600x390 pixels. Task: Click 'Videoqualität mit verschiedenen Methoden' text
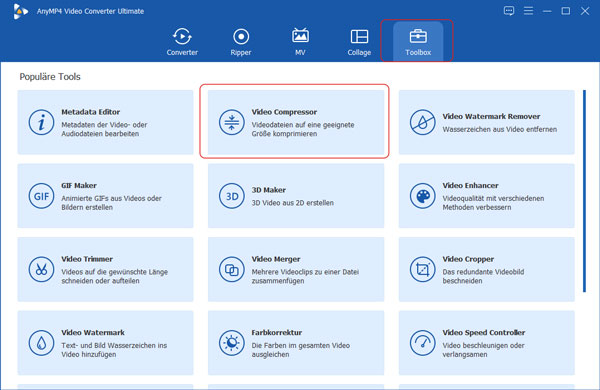pyautogui.click(x=493, y=203)
